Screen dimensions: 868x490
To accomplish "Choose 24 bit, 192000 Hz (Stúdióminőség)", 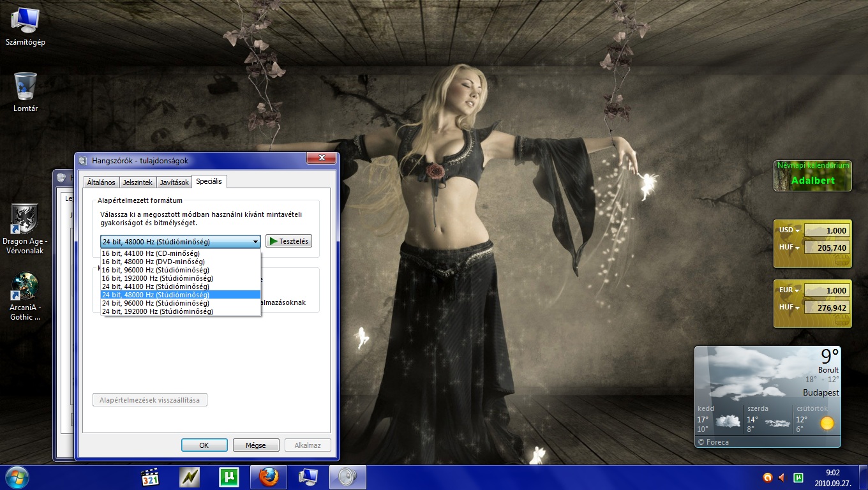I will [181, 311].
